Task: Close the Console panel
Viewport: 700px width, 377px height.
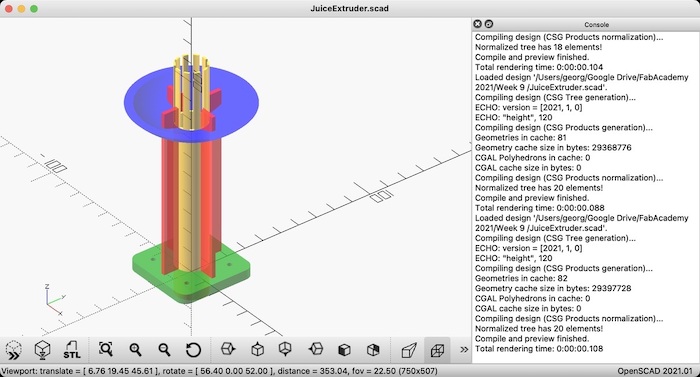Action: click(477, 24)
